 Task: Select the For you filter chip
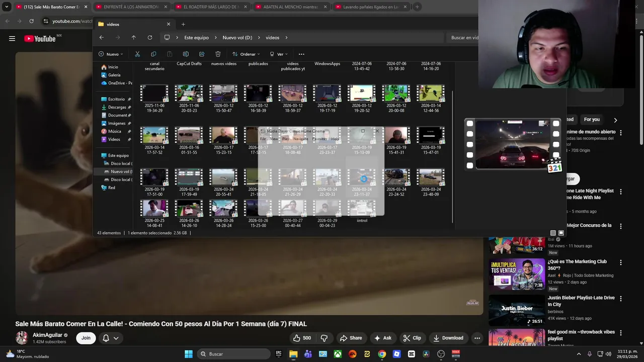[x=592, y=120]
